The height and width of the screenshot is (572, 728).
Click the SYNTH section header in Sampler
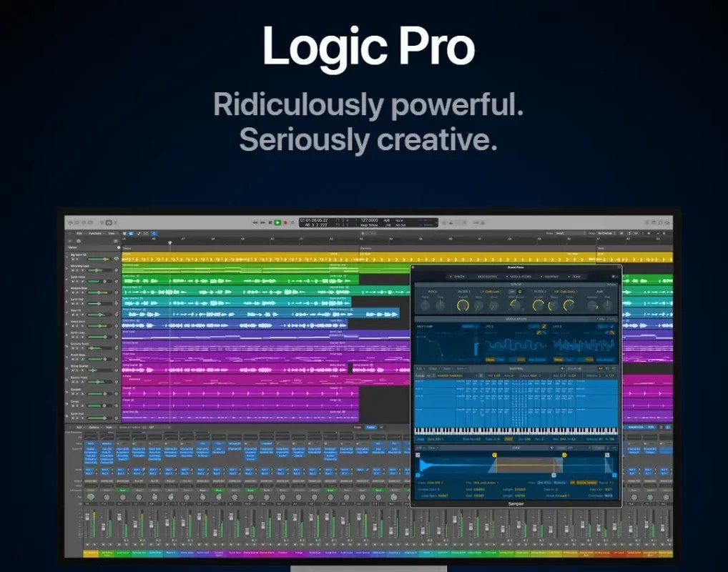click(516, 283)
